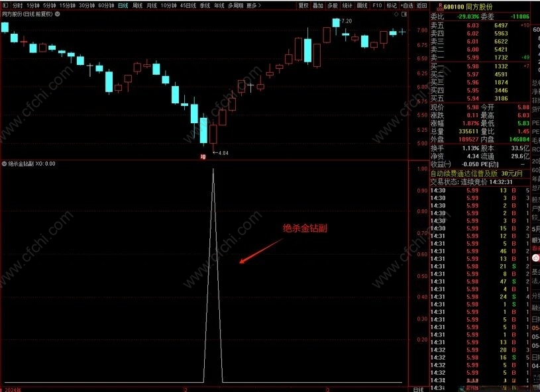Click 买三 price 5.96
The image size is (540, 392).
(x=473, y=82)
